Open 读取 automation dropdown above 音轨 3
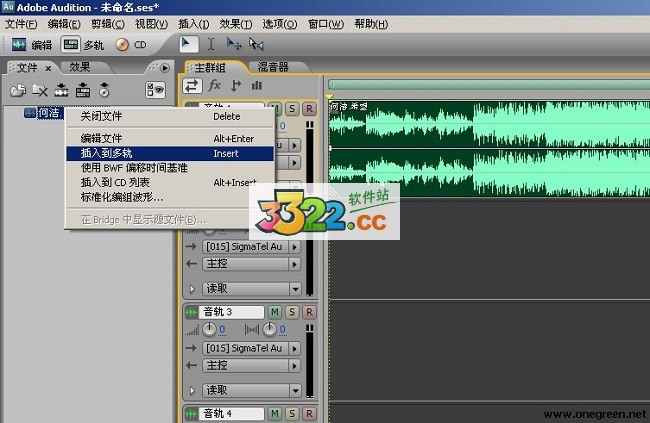Viewport: 650px width, 423px height. pyautogui.click(x=251, y=289)
